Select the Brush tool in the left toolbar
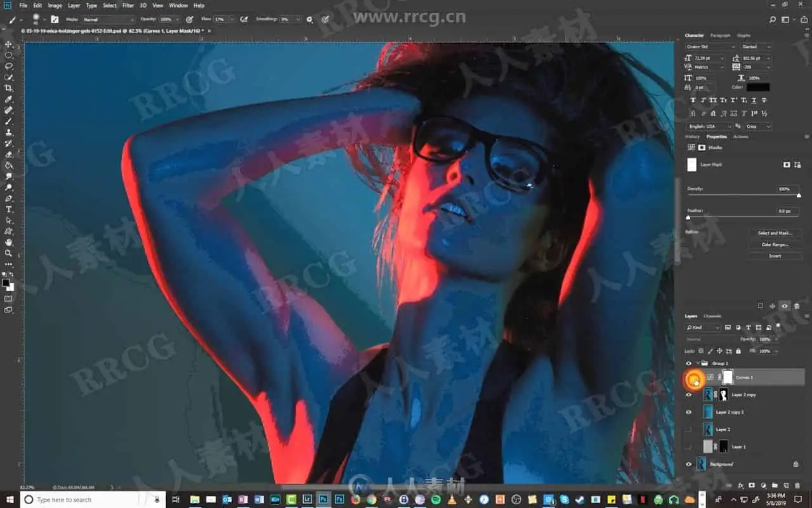 coord(9,121)
